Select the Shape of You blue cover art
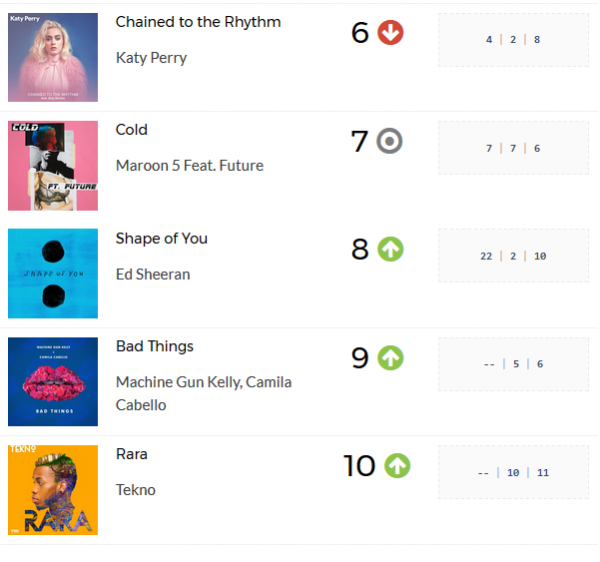The width and height of the screenshot is (600, 562). point(53,274)
